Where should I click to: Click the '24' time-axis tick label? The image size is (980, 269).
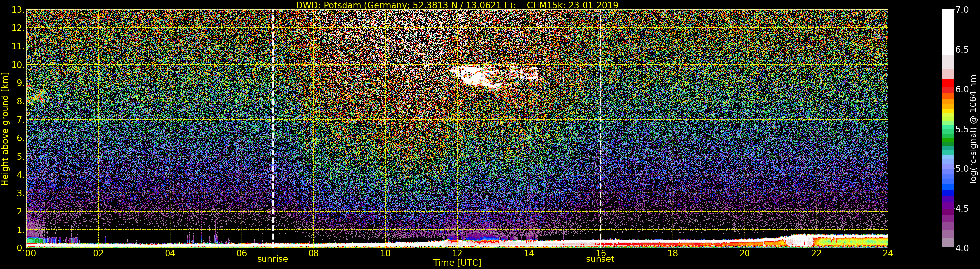click(x=888, y=253)
